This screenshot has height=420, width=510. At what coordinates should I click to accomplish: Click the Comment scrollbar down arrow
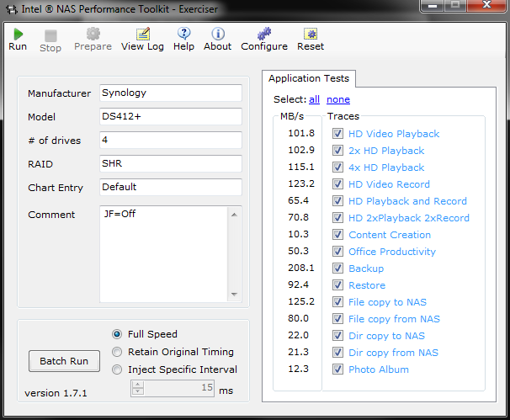(x=234, y=295)
